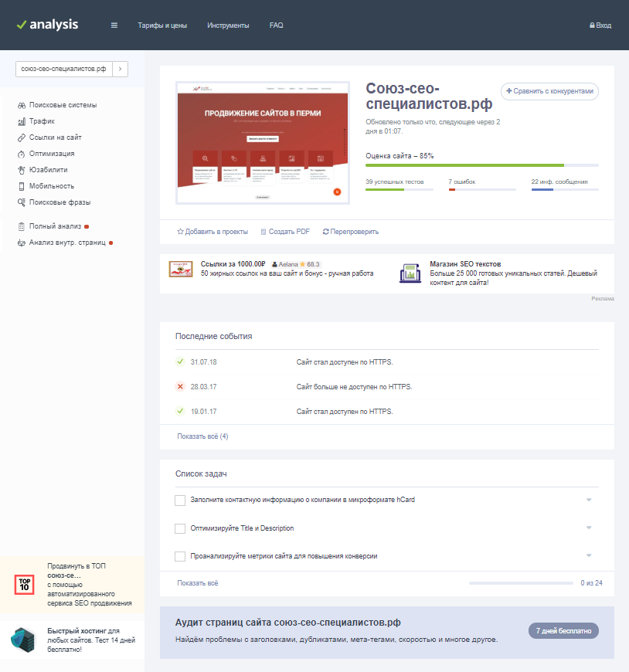Click the Магазин SEO текстов ad icon
This screenshot has width=629, height=672.
[410, 273]
